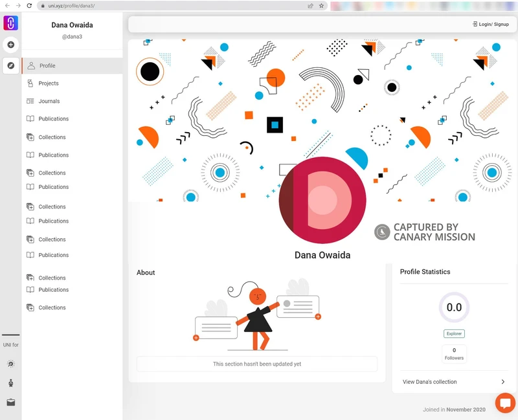Bookmark this page with the star icon

point(321,6)
